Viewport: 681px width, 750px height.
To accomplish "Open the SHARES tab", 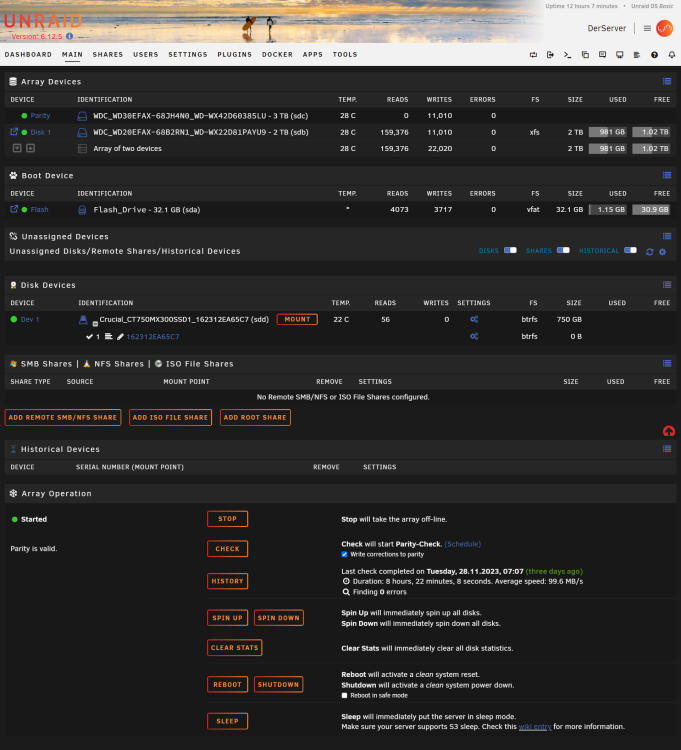I will (x=108, y=55).
